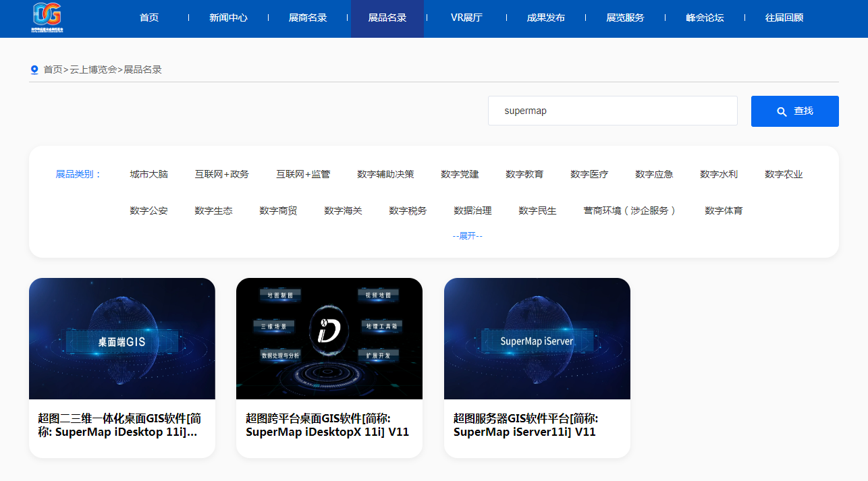Expand the category list with --展开--
Screen dimensions: 868x481
467,236
